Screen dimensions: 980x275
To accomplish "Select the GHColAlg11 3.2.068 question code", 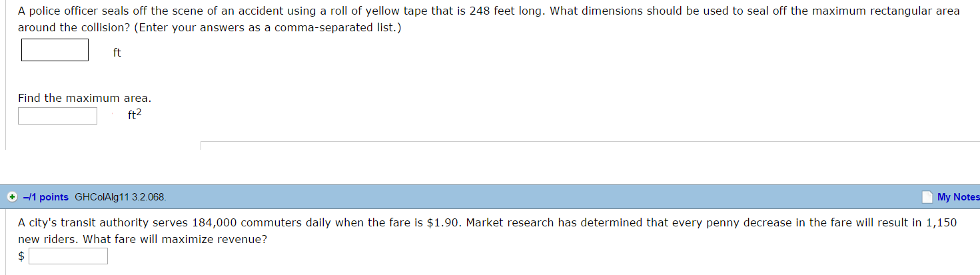I will (121, 197).
